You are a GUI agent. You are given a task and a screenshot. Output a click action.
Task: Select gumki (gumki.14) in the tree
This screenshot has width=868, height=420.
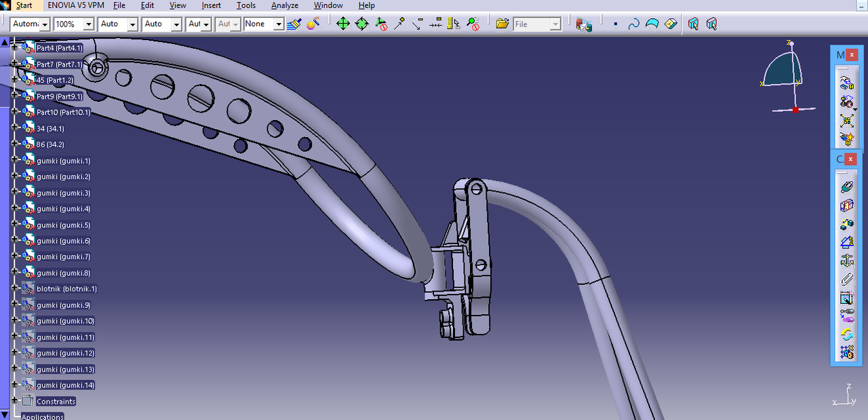65,385
